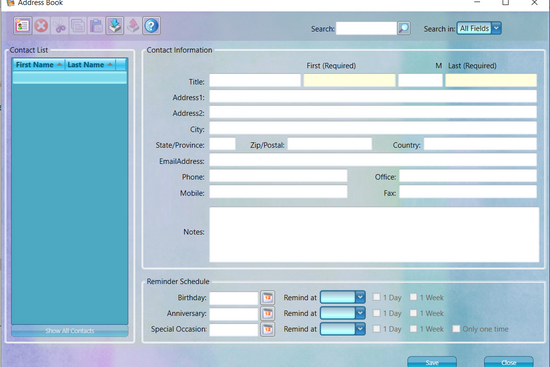Open Special Occasion Remind at dropdown
The height and width of the screenshot is (367, 550).
point(343,329)
